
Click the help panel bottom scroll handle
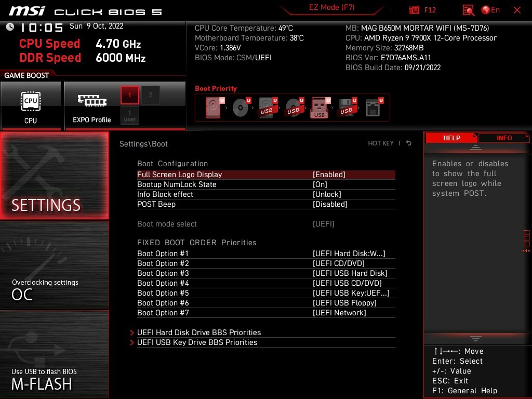476,338
